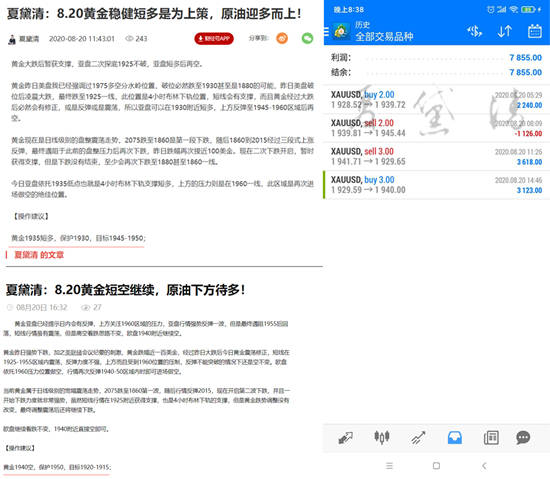Click the 结余 balance 7 855.00
This screenshot has height=479, width=550.
525,72
